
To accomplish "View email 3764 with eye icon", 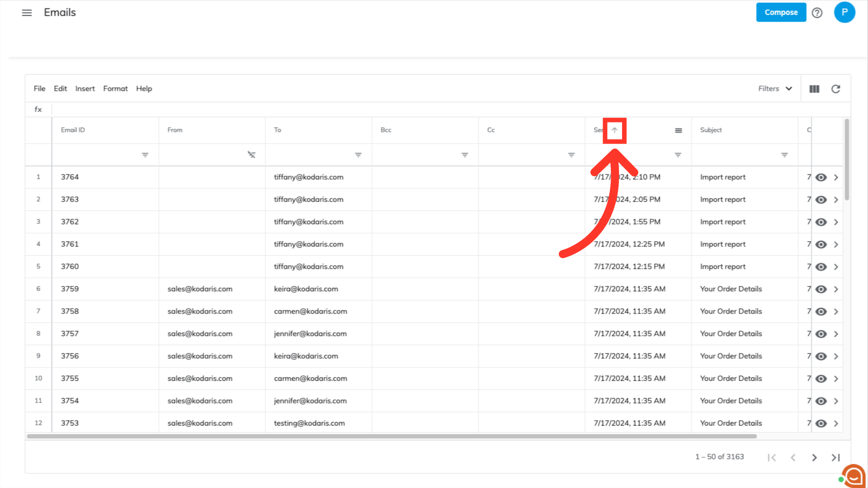I will [821, 178].
